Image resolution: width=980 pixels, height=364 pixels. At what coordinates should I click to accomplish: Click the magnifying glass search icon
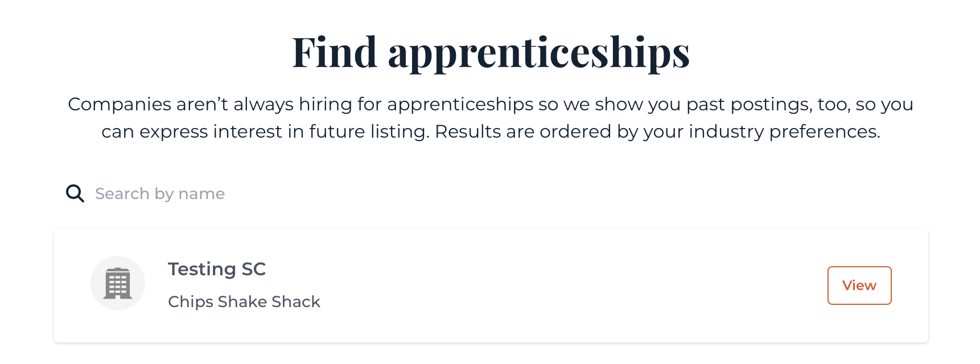pyautogui.click(x=75, y=193)
